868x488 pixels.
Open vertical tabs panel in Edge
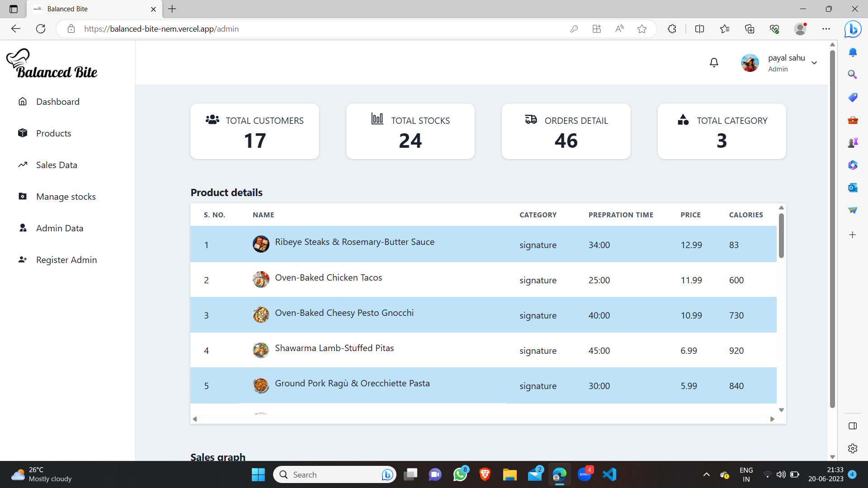click(x=13, y=9)
